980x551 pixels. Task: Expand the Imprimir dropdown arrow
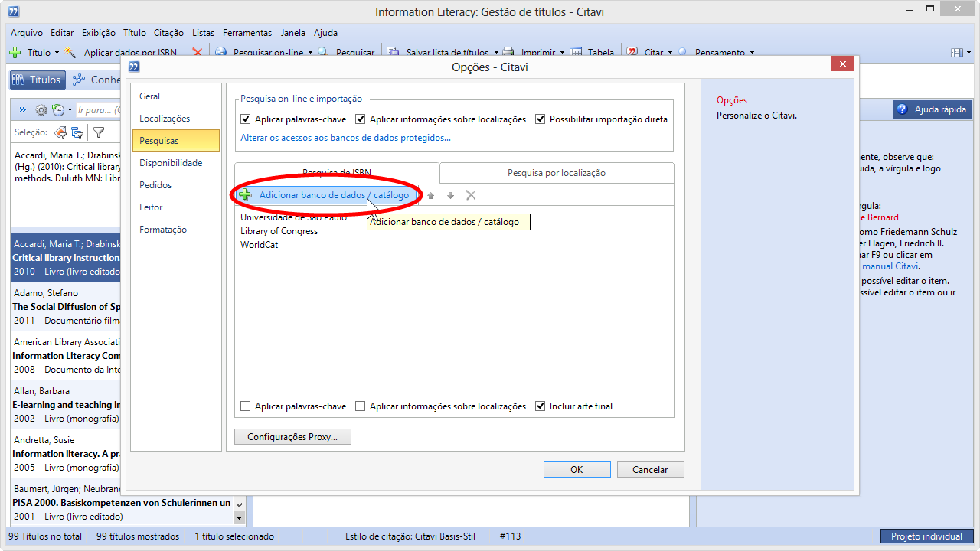[562, 53]
